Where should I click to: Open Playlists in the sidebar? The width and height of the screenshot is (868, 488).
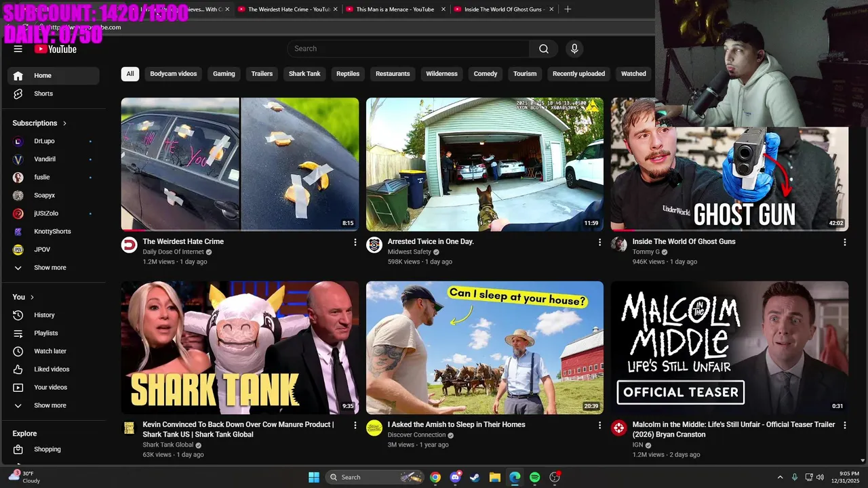point(54,333)
